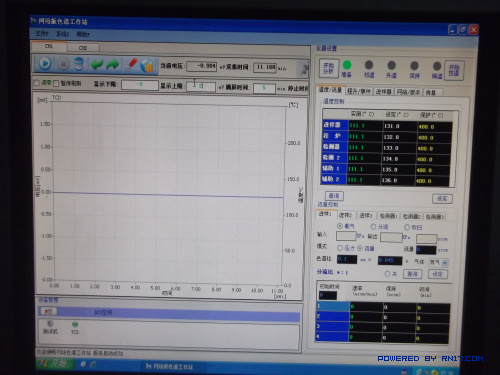
Task: Click the 设定 button under temperature table
Action: (442, 199)
